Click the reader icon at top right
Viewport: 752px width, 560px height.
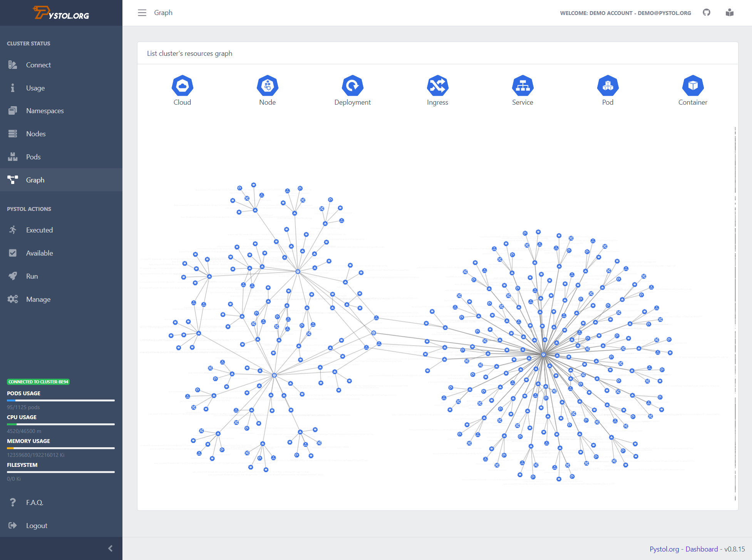click(x=729, y=13)
